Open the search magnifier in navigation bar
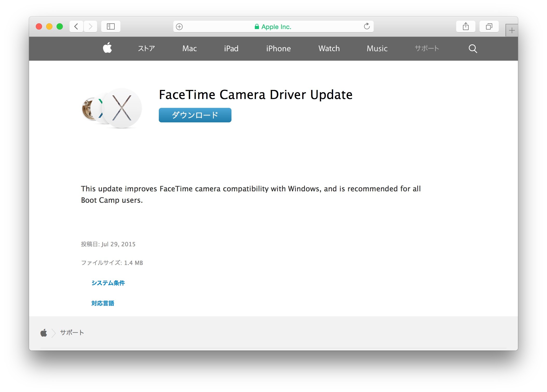This screenshot has width=547, height=392. pos(473,49)
